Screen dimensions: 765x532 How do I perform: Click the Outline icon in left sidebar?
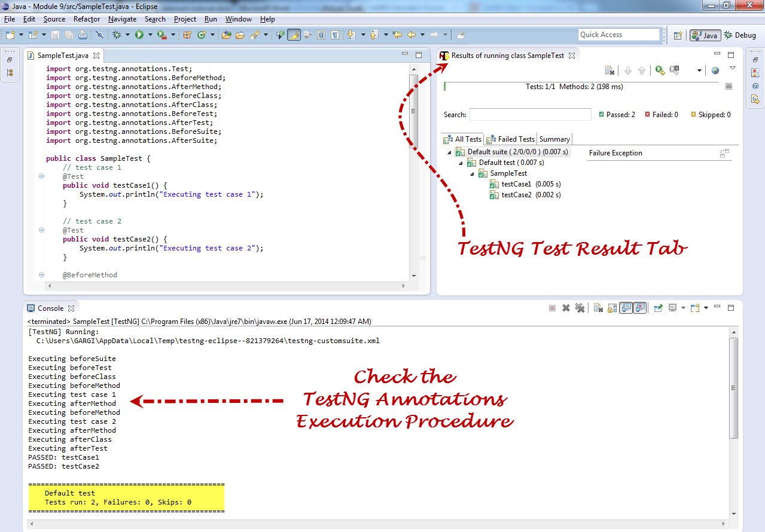10,73
